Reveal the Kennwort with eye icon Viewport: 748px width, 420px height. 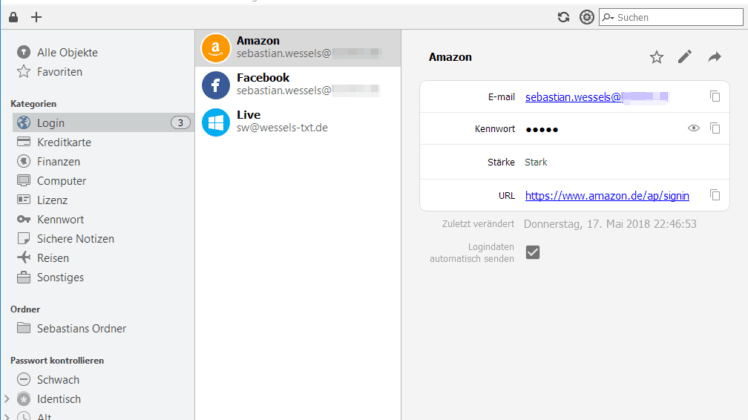click(694, 128)
